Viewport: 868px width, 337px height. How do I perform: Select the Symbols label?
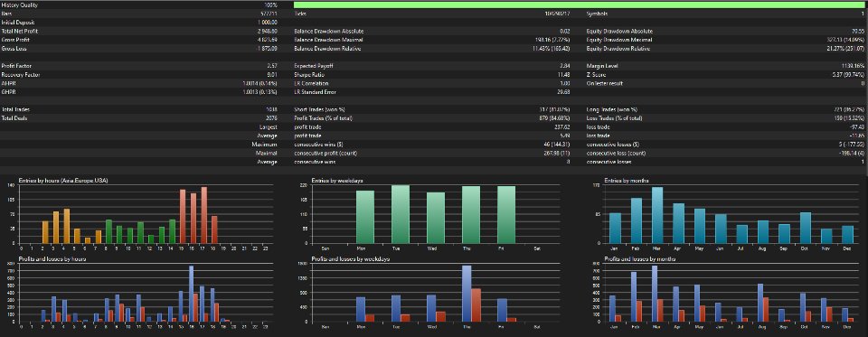click(597, 14)
